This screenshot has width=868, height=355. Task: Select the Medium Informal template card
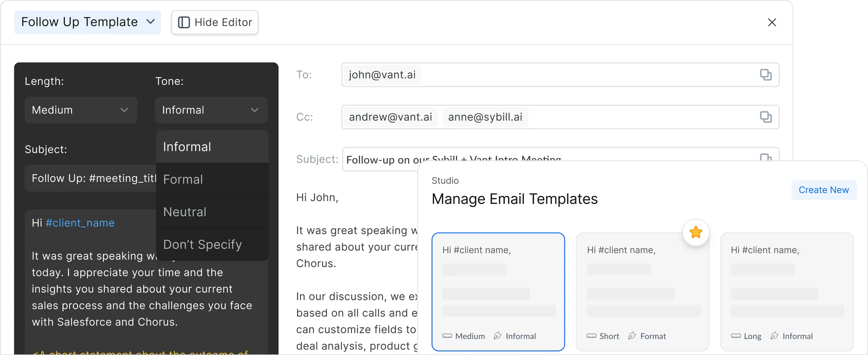point(498,292)
